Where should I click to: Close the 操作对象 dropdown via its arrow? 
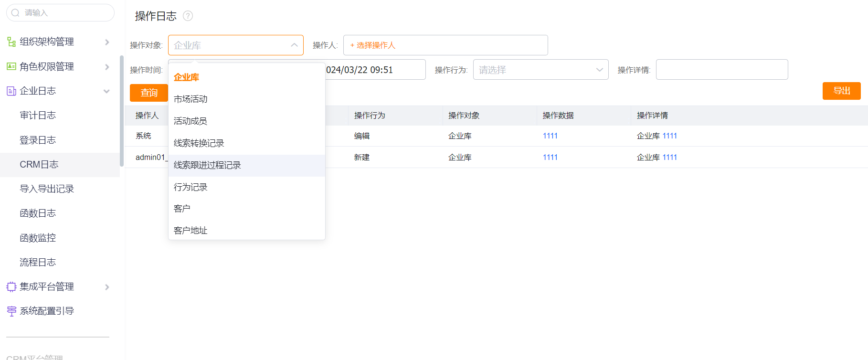point(294,45)
